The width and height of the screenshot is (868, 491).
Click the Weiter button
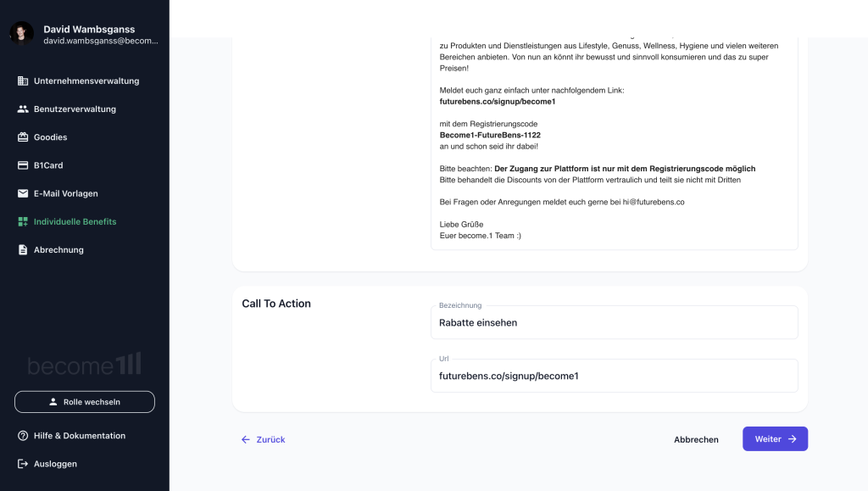pos(775,439)
